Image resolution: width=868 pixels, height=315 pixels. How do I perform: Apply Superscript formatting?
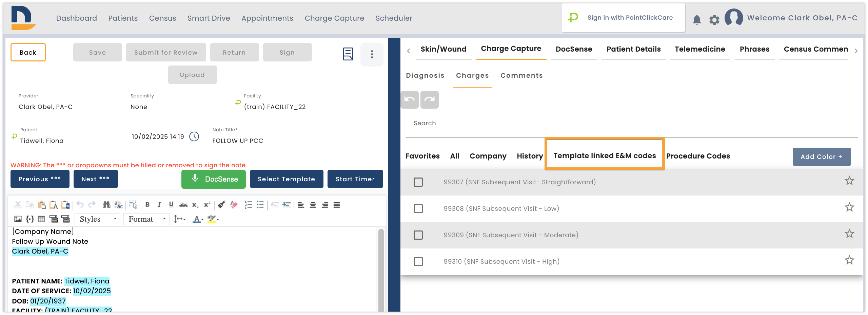click(207, 205)
